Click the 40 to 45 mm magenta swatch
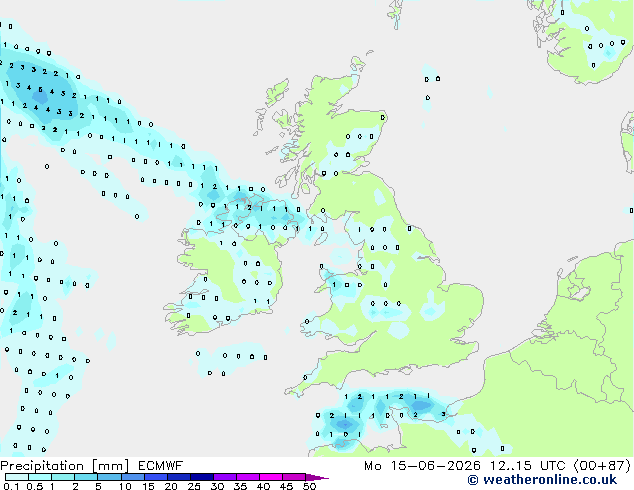Viewport: 634px width, 490px height. pos(271,477)
